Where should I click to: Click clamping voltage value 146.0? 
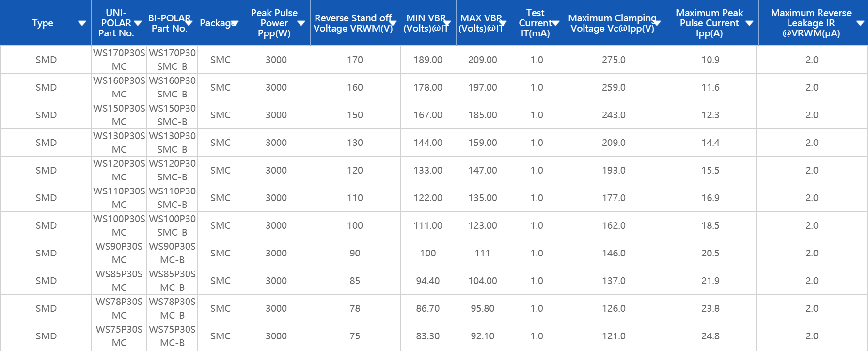pos(614,253)
